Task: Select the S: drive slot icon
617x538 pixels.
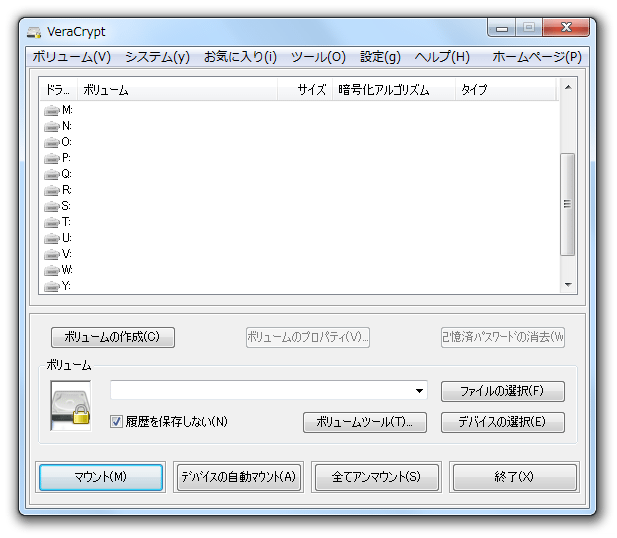Action: [x=52, y=206]
